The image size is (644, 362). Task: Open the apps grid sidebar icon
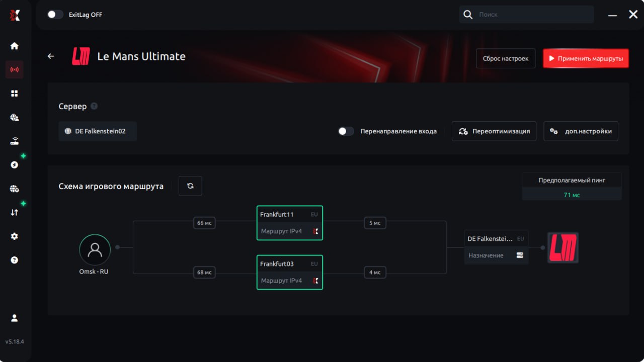(15, 94)
